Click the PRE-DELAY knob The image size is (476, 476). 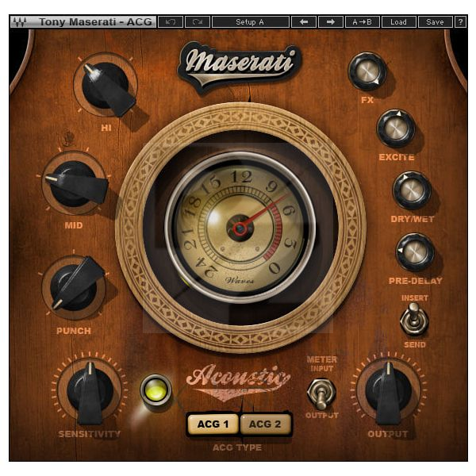pos(415,252)
